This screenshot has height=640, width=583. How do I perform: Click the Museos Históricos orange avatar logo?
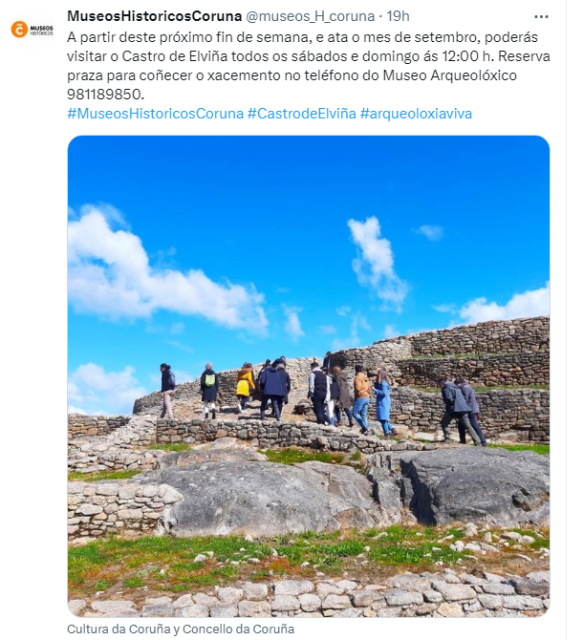click(x=32, y=30)
